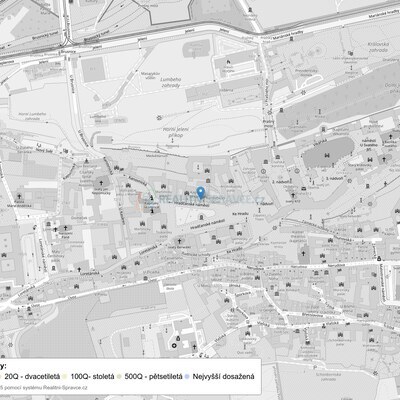Click the 'Královská zahrada' map label
The height and width of the screenshot is (400, 400).
[x=378, y=47]
